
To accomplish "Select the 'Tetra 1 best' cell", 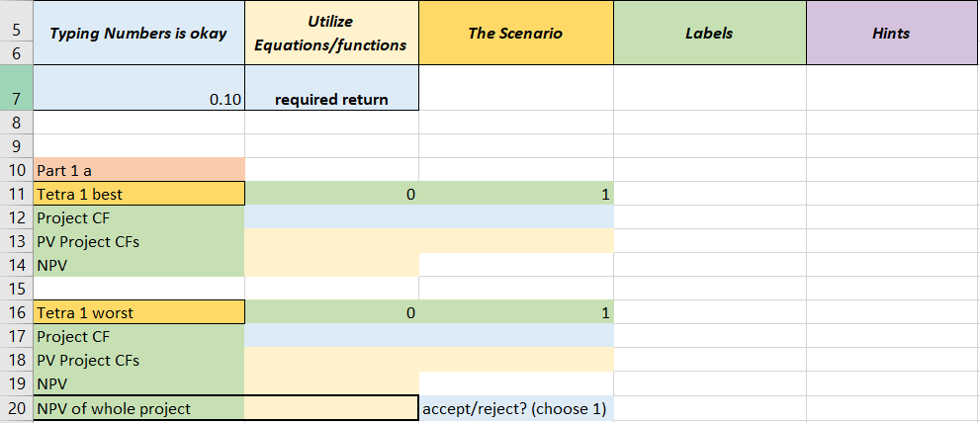I will point(138,194).
